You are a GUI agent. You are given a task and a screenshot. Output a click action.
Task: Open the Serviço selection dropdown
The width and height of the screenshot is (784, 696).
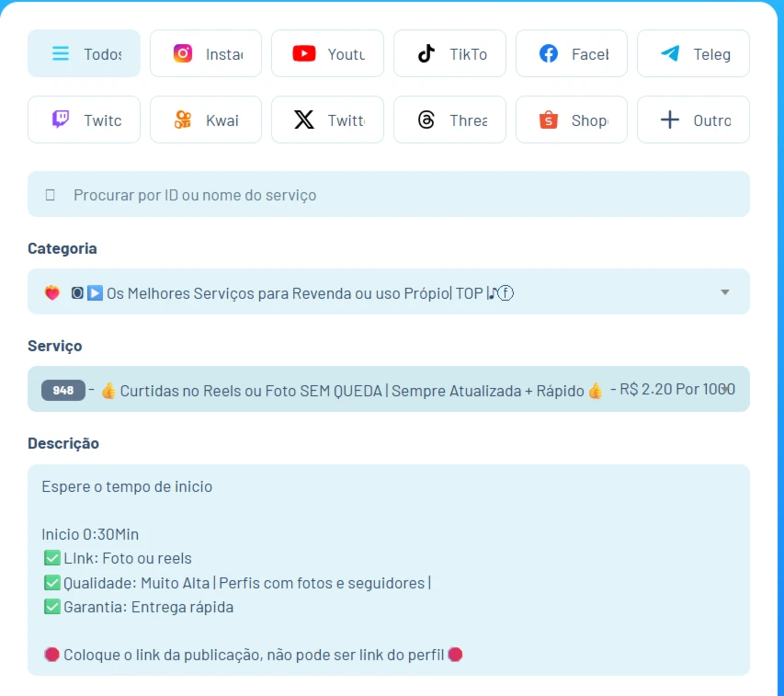[388, 390]
